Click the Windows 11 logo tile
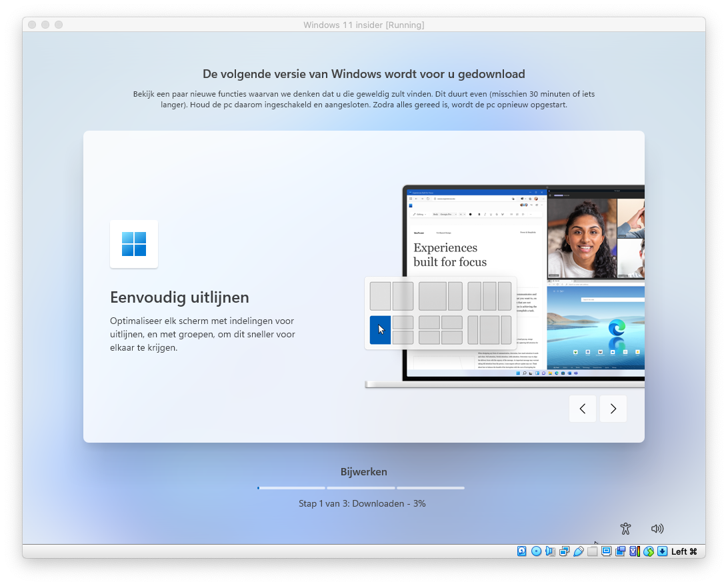 pyautogui.click(x=134, y=244)
